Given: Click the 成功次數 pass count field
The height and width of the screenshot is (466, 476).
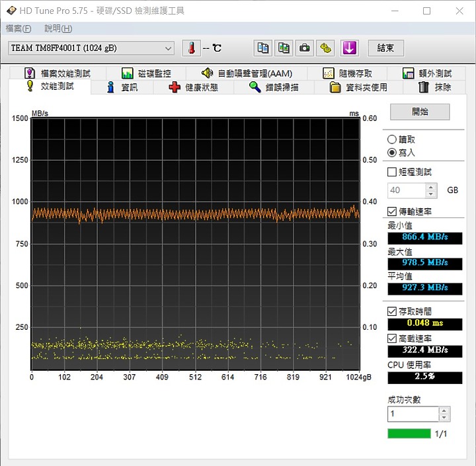Looking at the screenshot, I should pos(413,414).
